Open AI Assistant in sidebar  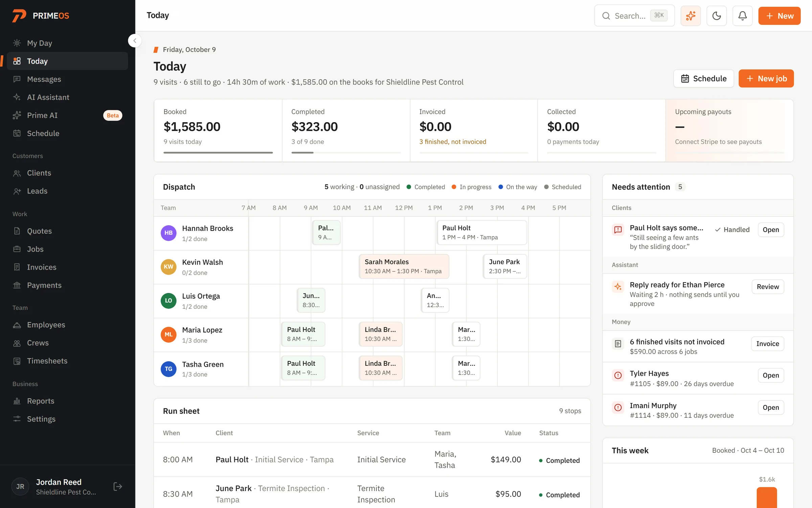pyautogui.click(x=67, y=97)
